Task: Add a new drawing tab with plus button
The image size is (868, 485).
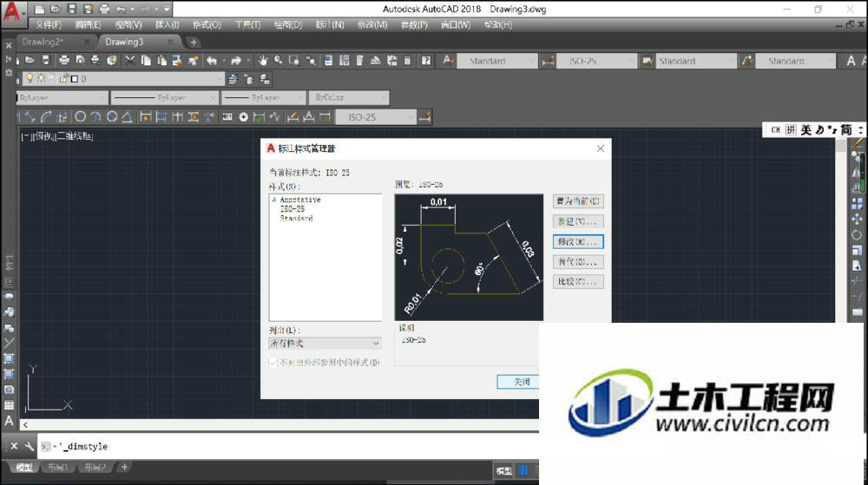Action: [x=194, y=42]
